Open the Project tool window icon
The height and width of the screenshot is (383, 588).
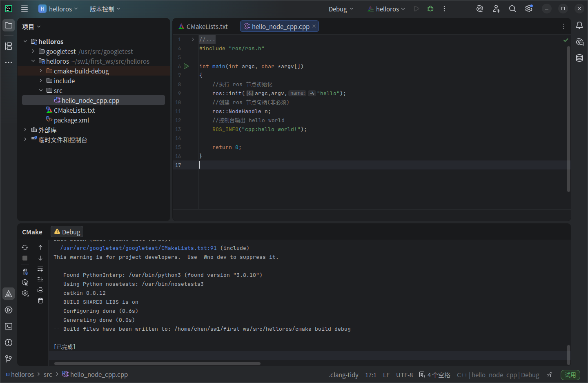tap(9, 25)
